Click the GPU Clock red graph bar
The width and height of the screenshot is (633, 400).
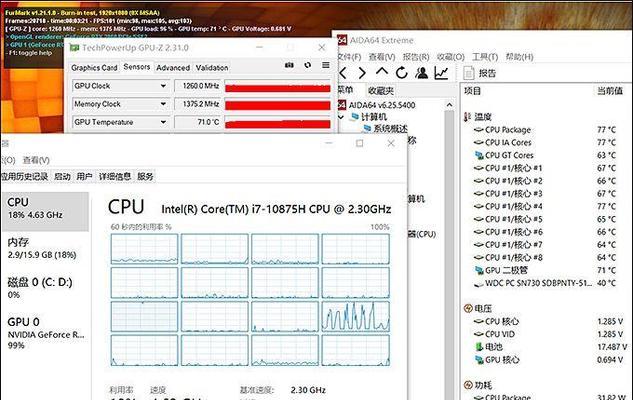(278, 86)
